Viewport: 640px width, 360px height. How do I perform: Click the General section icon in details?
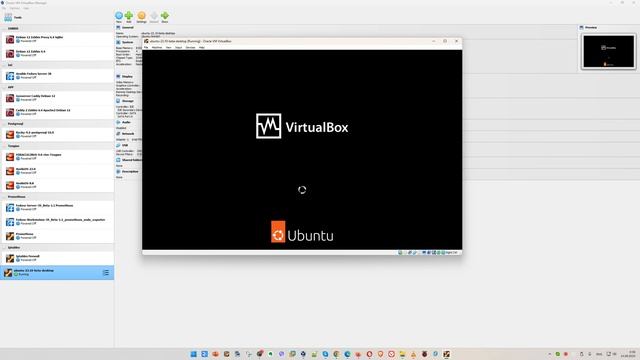pos(118,27)
